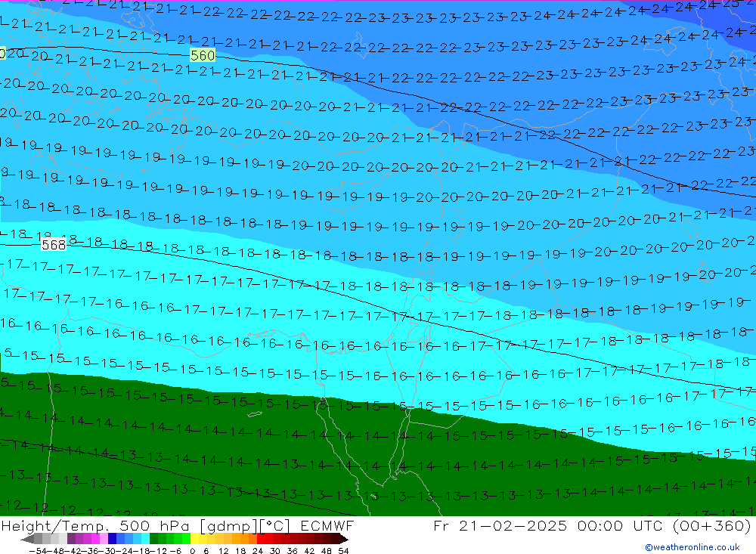Image resolution: width=756 pixels, height=554 pixels.
Task: Click the [°C] unit label in title
Action: pos(275,526)
